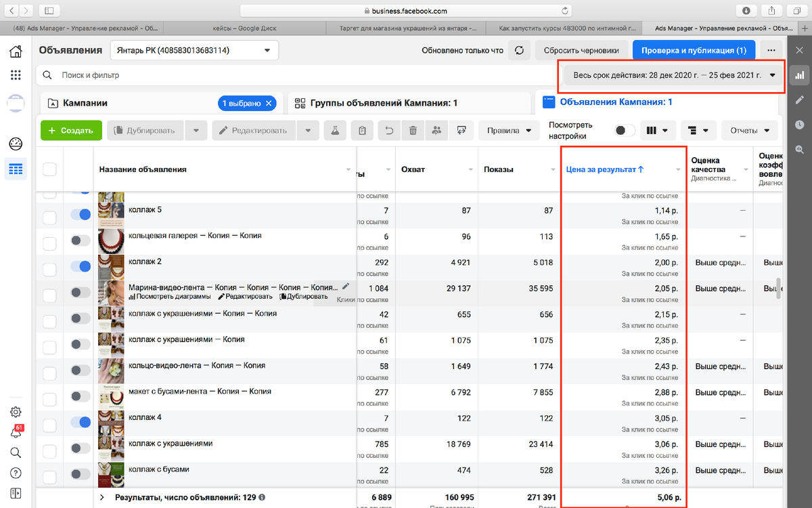Open the Янтарь РК account dropdown
This screenshot has height=508, width=812.
click(x=194, y=50)
